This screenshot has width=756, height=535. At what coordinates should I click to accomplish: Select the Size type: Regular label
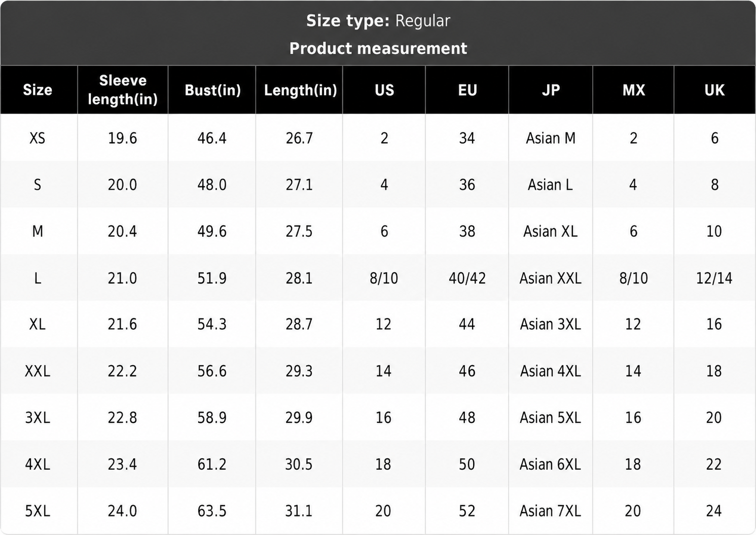tap(378, 21)
